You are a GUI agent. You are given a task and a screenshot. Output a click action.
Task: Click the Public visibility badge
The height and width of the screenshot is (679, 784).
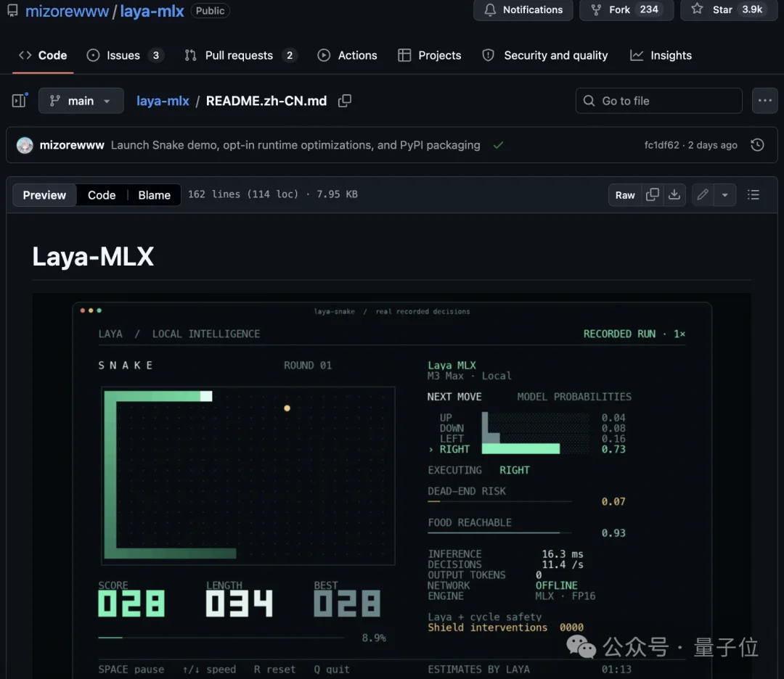(x=210, y=10)
